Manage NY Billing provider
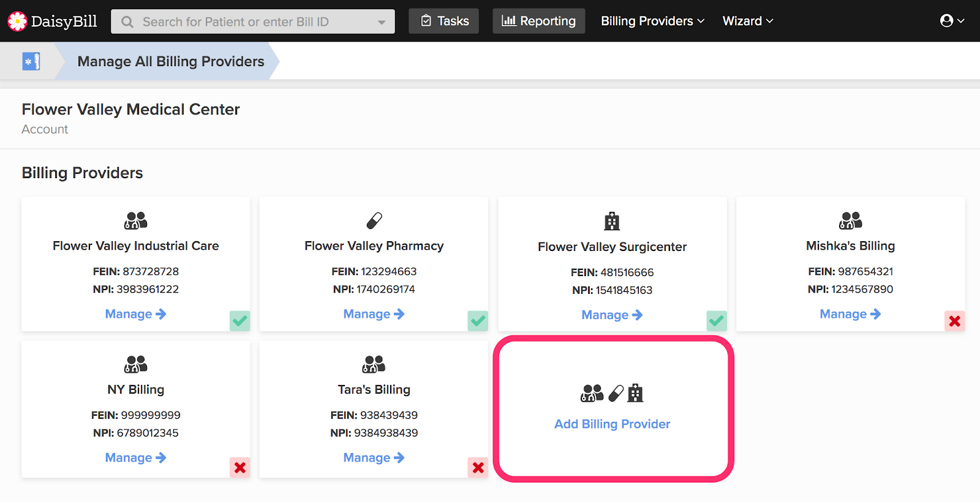980x502 pixels. click(135, 458)
